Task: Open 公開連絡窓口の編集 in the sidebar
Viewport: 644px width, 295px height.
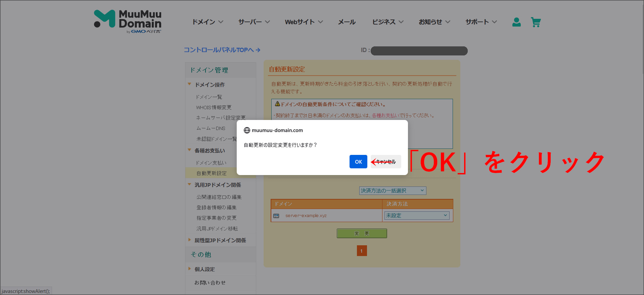Action: coord(219,197)
